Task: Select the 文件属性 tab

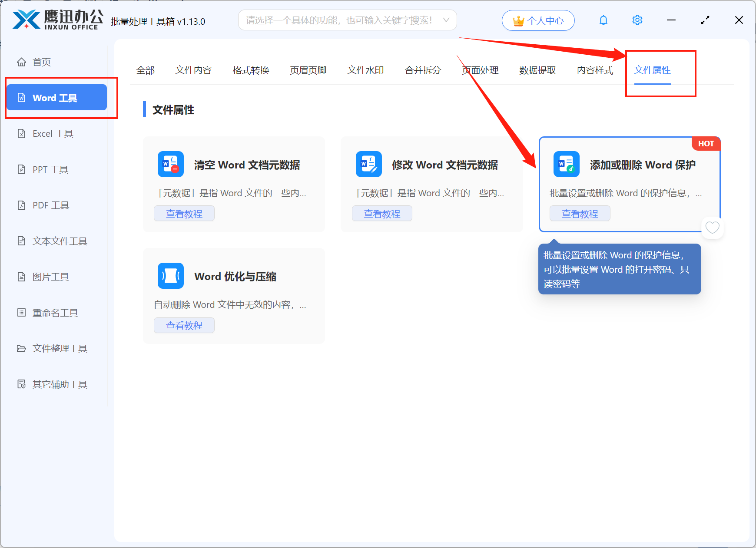Action: point(652,70)
